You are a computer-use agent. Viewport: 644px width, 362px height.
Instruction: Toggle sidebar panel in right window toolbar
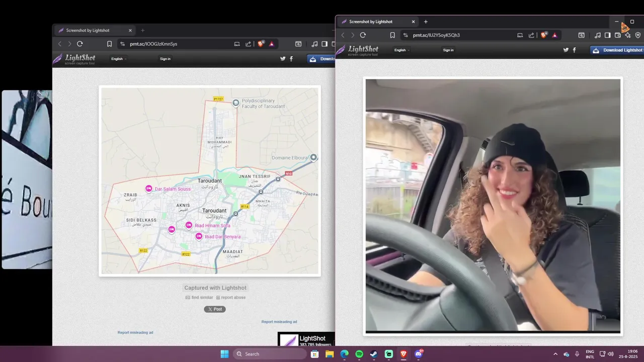[x=608, y=35]
